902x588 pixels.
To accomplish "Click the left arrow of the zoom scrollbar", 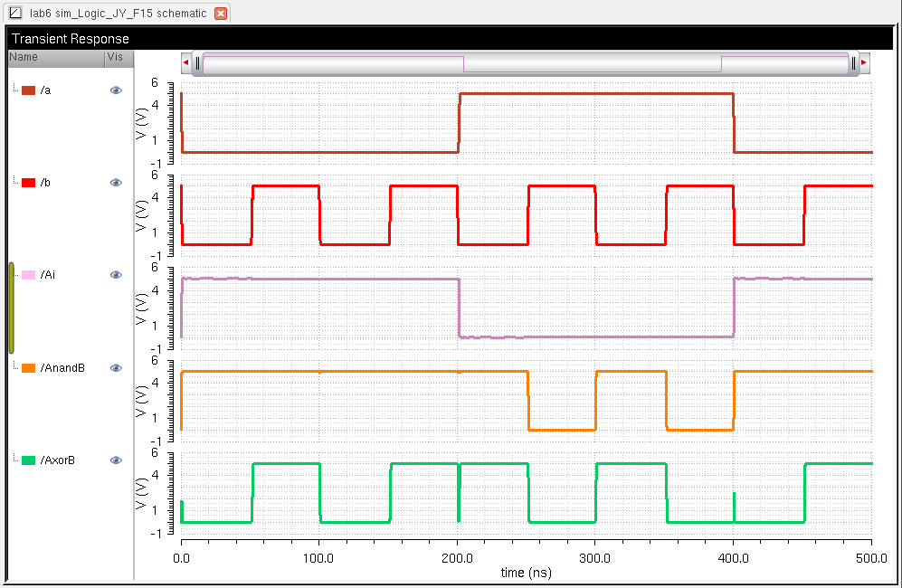I will coord(185,63).
